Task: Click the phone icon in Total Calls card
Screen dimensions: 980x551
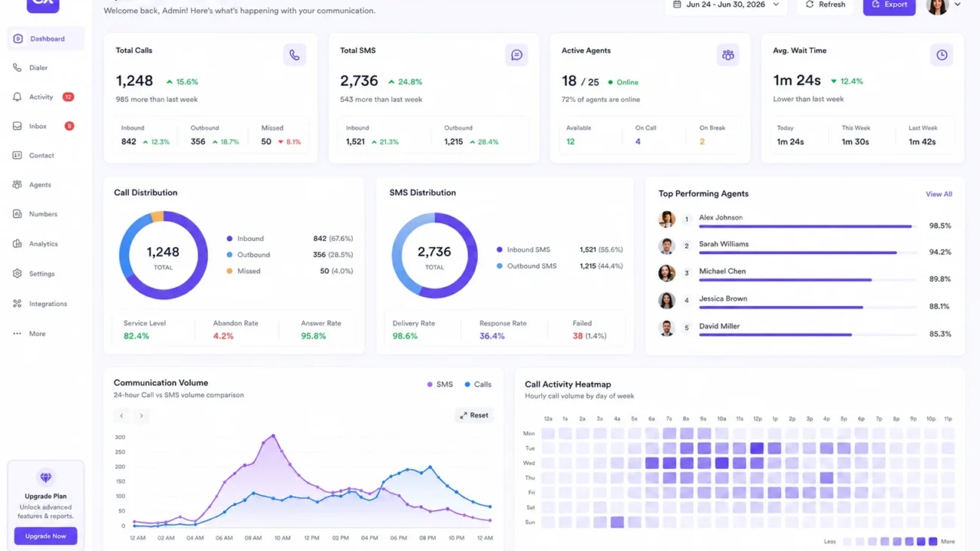Action: coord(294,55)
